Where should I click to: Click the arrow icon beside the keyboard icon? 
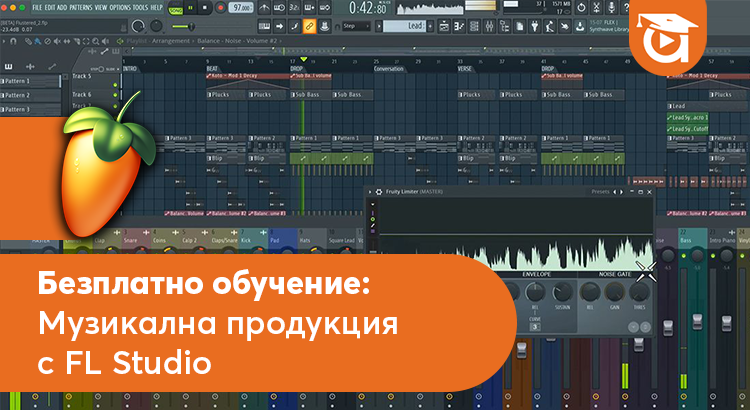tap(279, 26)
